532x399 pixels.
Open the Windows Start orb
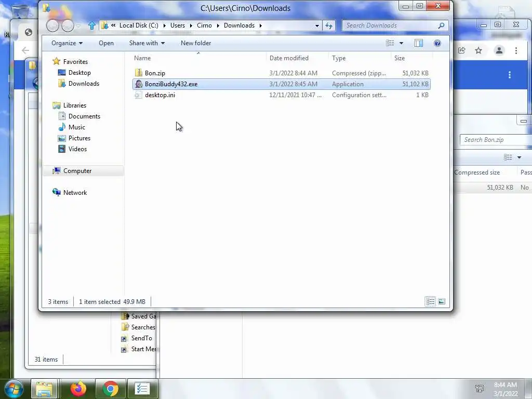(x=14, y=389)
